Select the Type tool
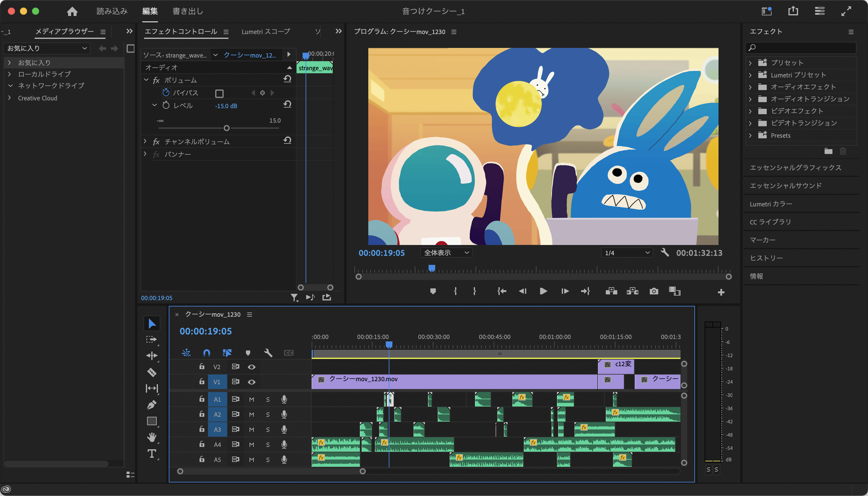Viewport: 868px width, 496px height. [152, 454]
